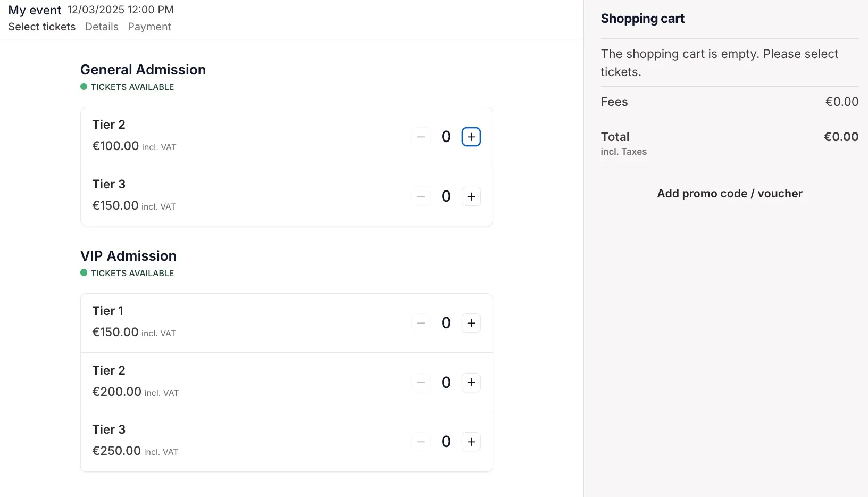The width and height of the screenshot is (868, 497).
Task: Select the Select tickets step tab
Action: pos(42,27)
